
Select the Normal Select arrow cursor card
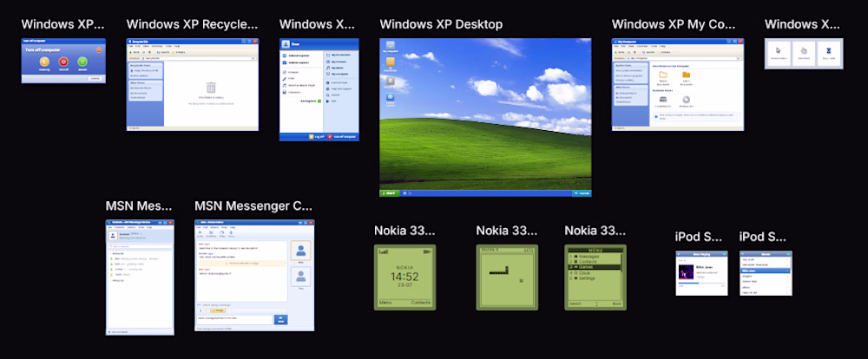(778, 54)
